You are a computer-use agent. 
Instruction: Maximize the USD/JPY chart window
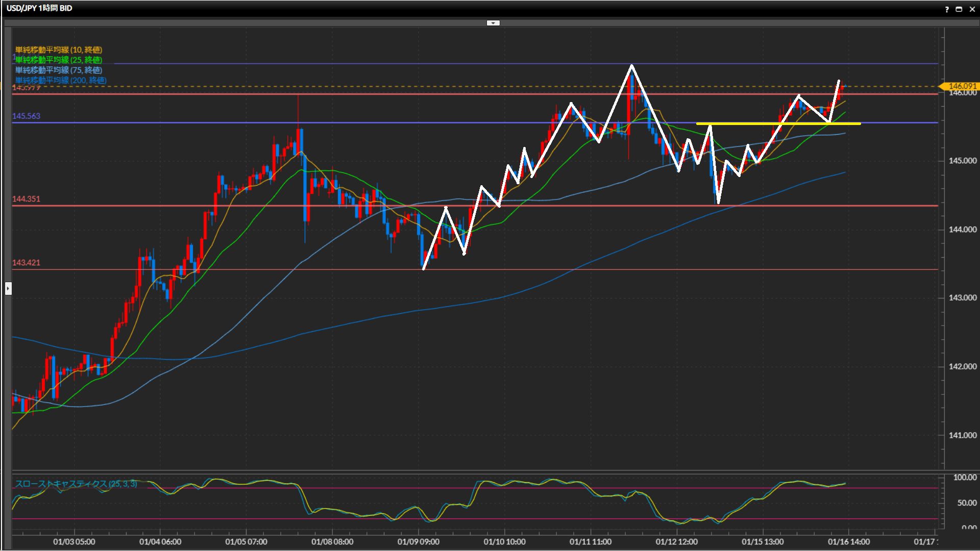[x=959, y=9]
